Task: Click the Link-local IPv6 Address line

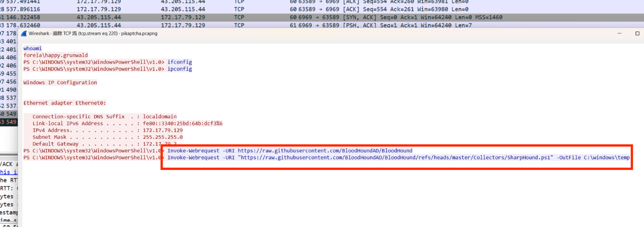Action: click(x=128, y=123)
